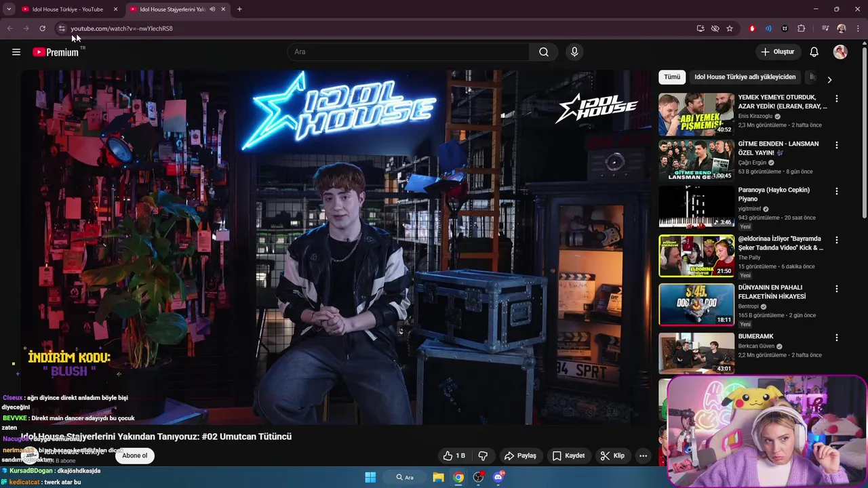Dislike the video with thumbs-down

coord(483,455)
